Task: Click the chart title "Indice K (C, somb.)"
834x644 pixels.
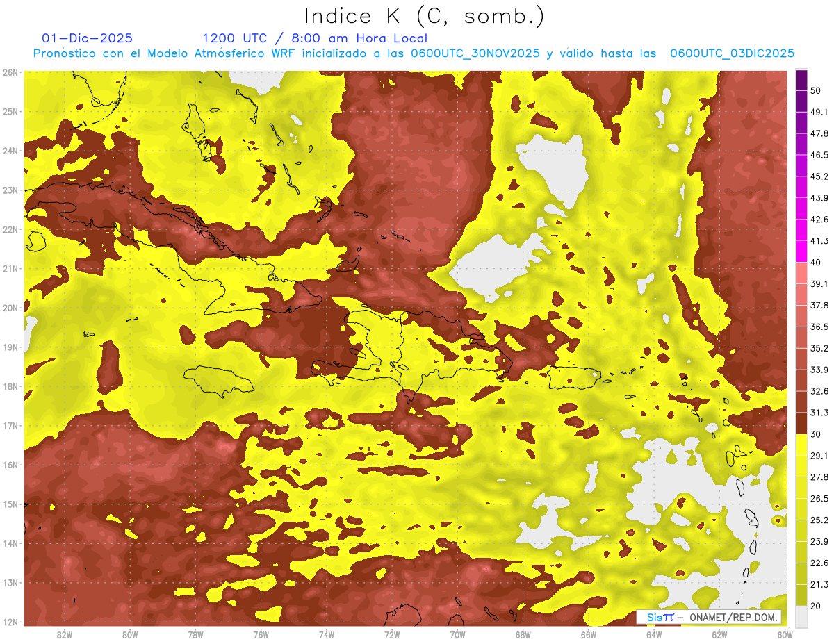Action: click(x=424, y=16)
